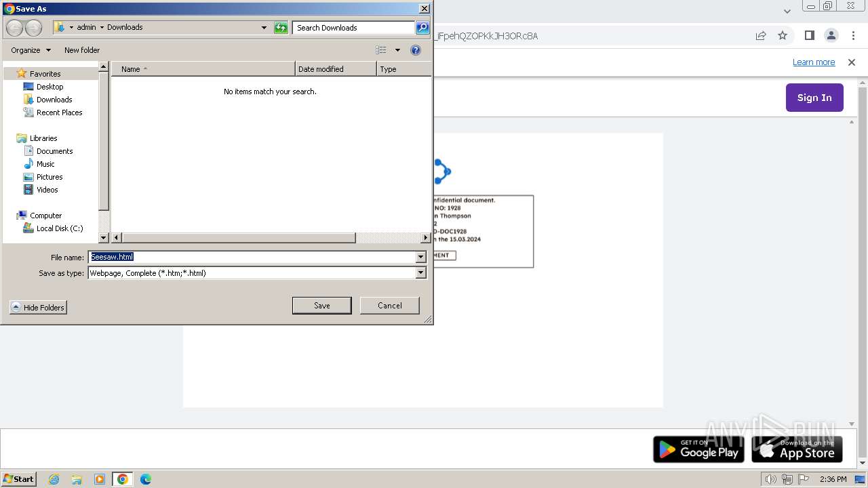
Task: Open the Save As help icon
Action: pos(416,50)
